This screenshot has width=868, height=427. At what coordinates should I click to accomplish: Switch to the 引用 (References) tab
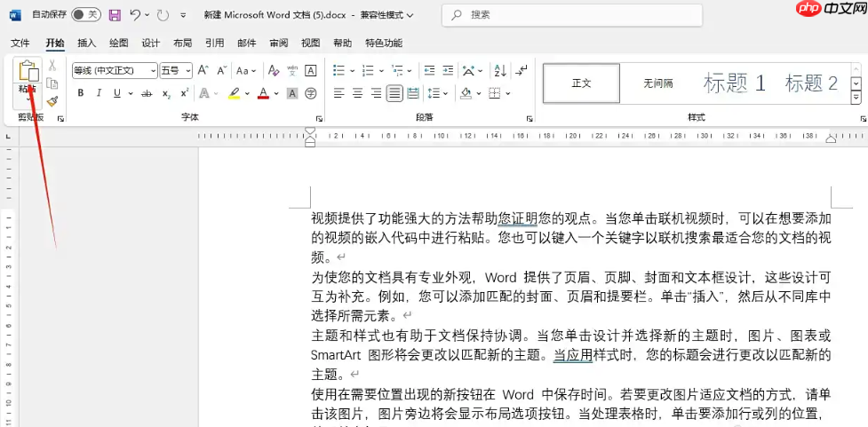[215, 43]
